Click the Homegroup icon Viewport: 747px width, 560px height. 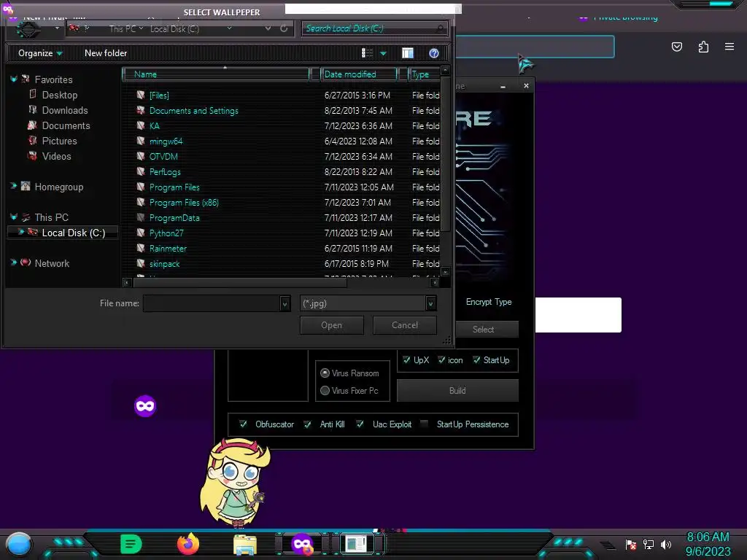[x=26, y=186]
